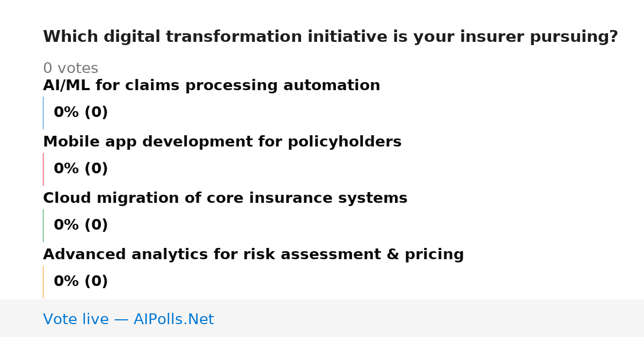Choose Mobile app development for policyholders
Viewport: 644px width, 337px height.
point(222,142)
